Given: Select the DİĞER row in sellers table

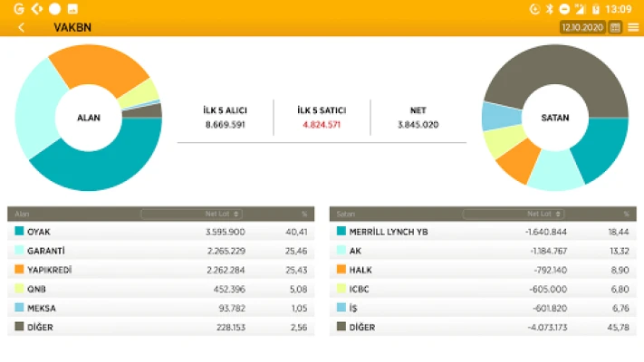Looking at the screenshot, I should pos(485,327).
